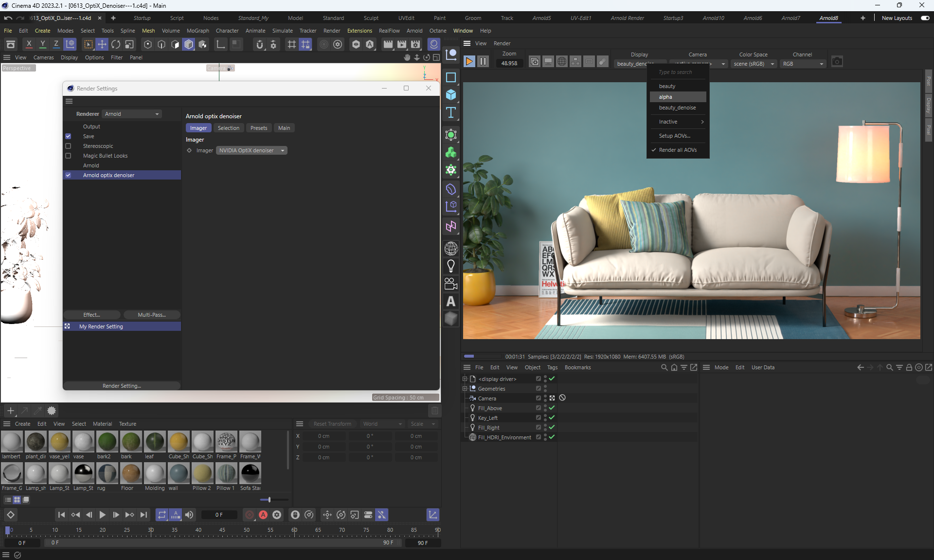This screenshot has height=560, width=934.
Task: Switch to the Presets tab
Action: click(x=259, y=128)
